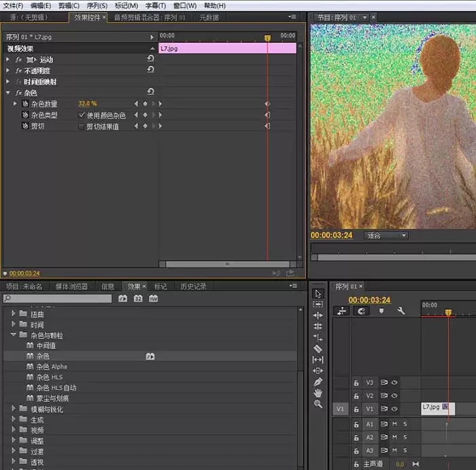The image size is (476, 470).
Task: Uncheck the 使用颜色杂色 checkbox
Action: click(82, 115)
